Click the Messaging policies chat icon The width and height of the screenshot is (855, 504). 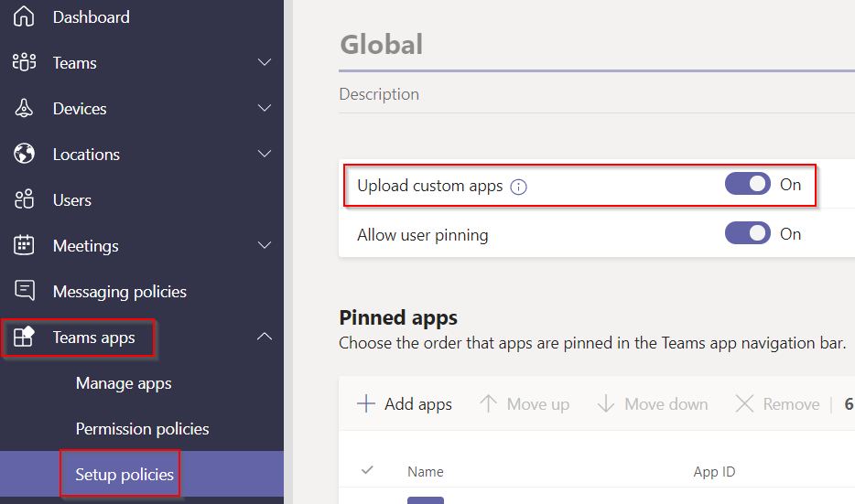25,290
